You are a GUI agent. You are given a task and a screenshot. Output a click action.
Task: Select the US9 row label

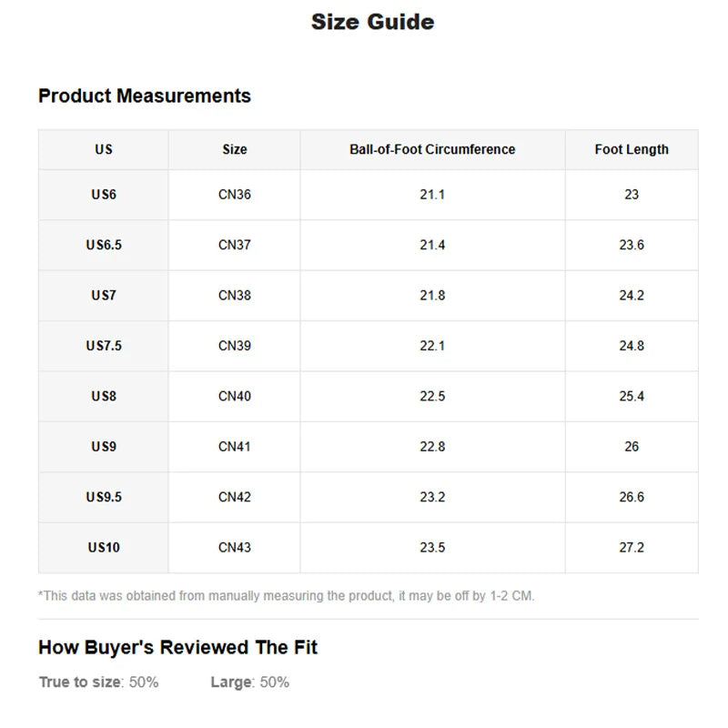104,447
